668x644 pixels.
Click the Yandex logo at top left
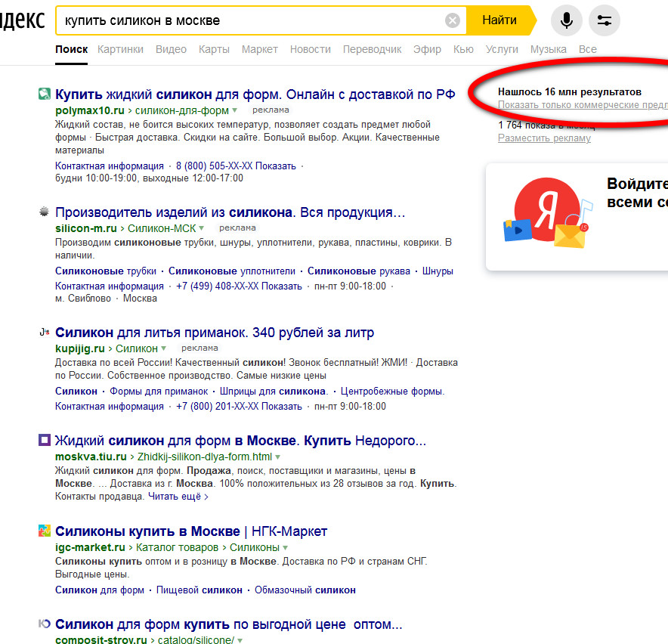pos(22,20)
